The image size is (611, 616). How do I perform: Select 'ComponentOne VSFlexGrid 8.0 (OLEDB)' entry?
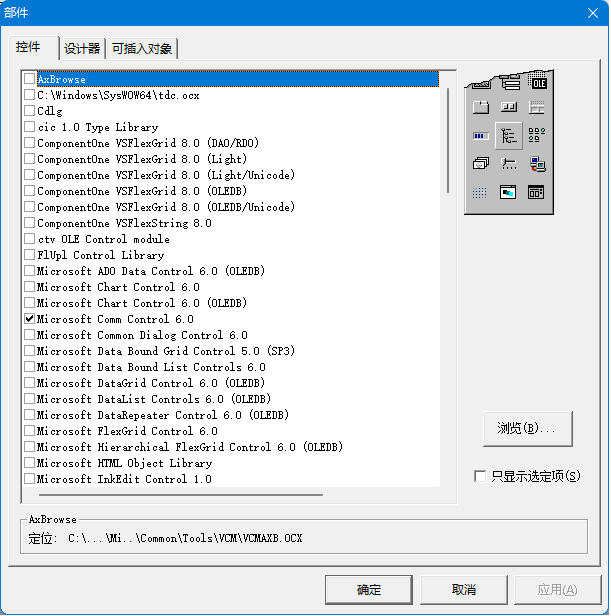pos(142,191)
